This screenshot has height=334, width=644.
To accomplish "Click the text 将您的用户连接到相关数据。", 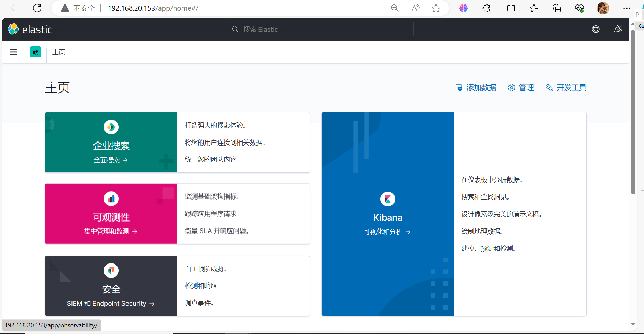I will coord(225,143).
